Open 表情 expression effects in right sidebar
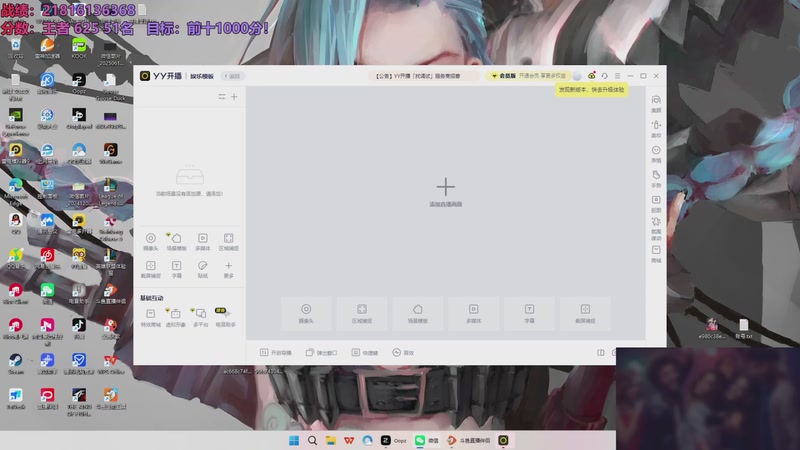Screen dimensions: 800x450 (x=656, y=154)
